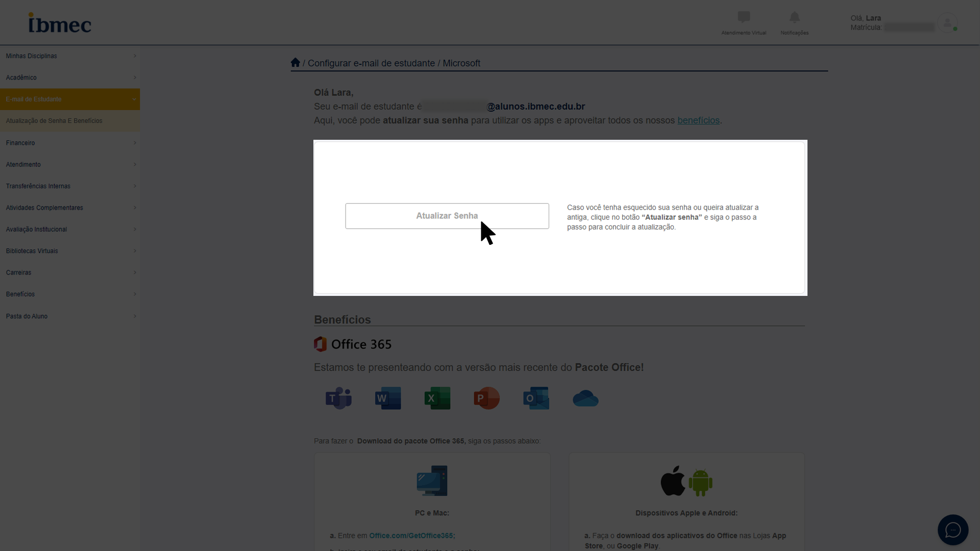980x551 pixels.
Task: Follow the benefícios hyperlink
Action: [x=698, y=120]
